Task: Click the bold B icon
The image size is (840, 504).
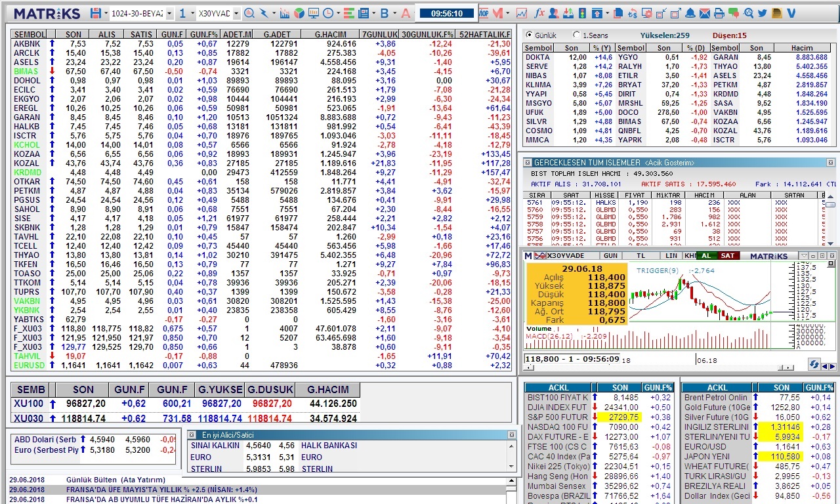Action: pos(385,13)
